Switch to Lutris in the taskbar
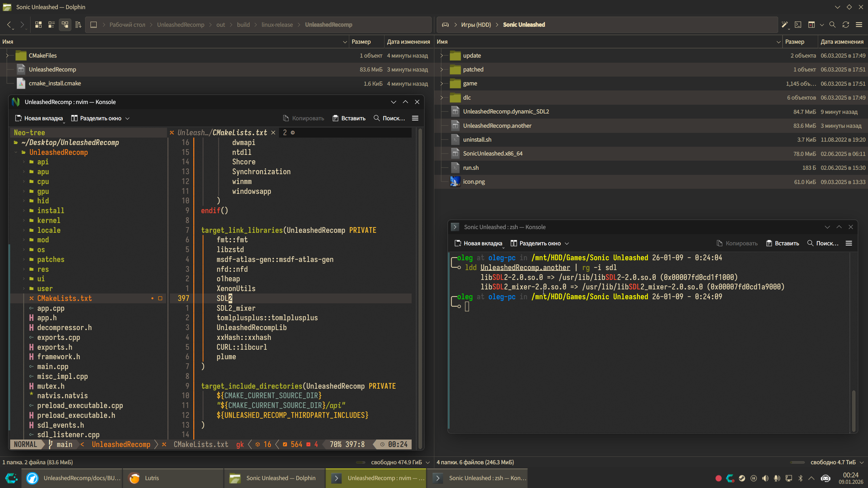Viewport: 868px width, 488px height. tap(152, 478)
